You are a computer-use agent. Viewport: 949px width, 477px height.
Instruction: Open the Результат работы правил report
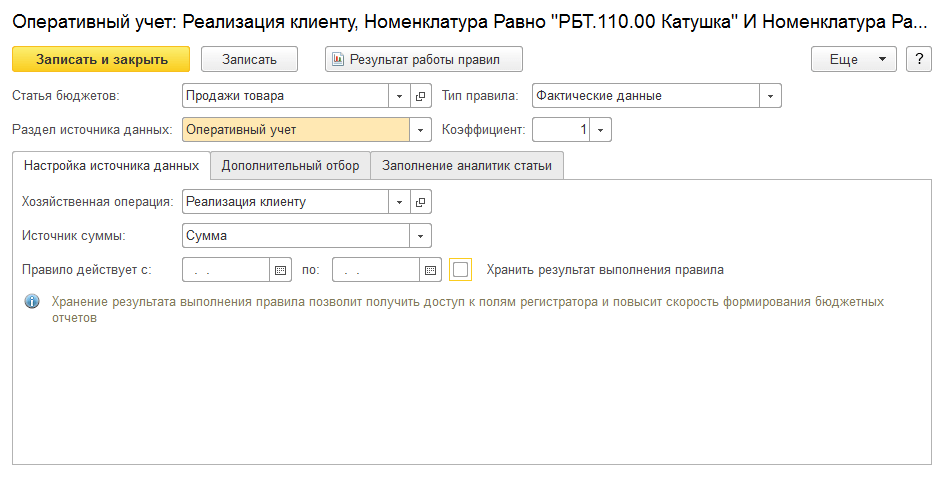click(x=424, y=59)
